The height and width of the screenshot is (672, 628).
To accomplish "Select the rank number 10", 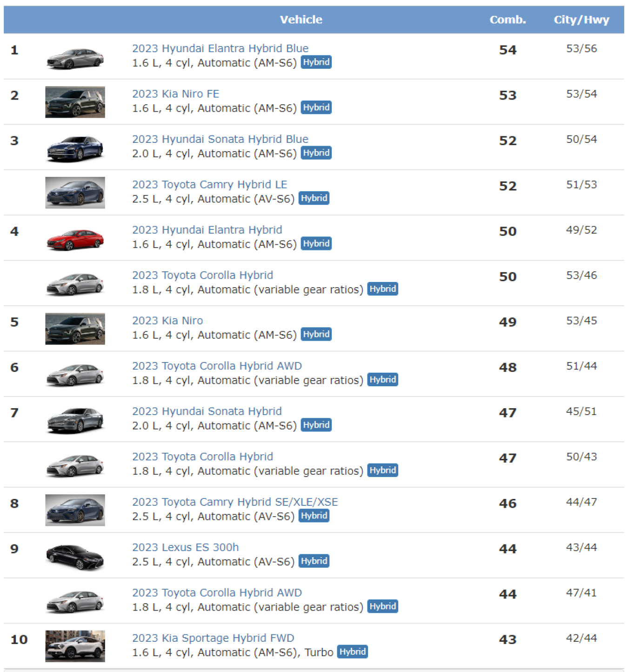I will pos(19,640).
